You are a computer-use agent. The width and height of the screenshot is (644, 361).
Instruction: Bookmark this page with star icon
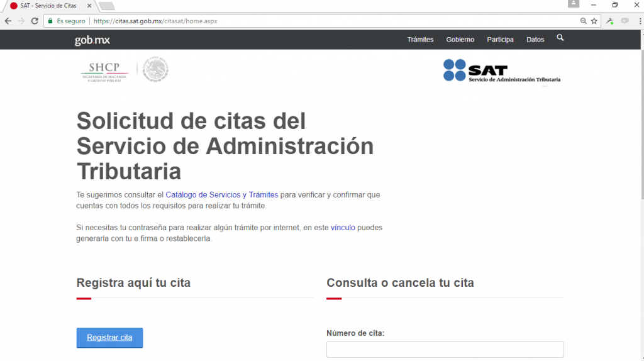(x=594, y=21)
